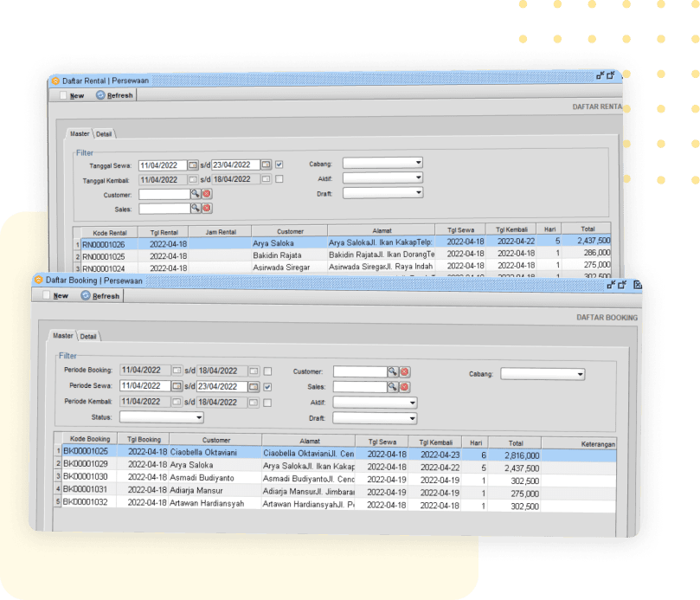Select booking row BK00001032
Viewport: 700px width, 600px height.
pyautogui.click(x=335, y=504)
